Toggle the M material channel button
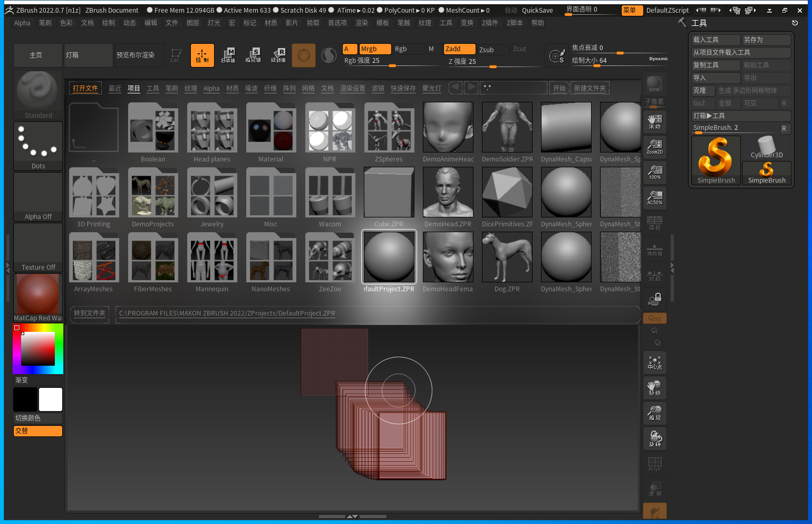 tap(432, 49)
